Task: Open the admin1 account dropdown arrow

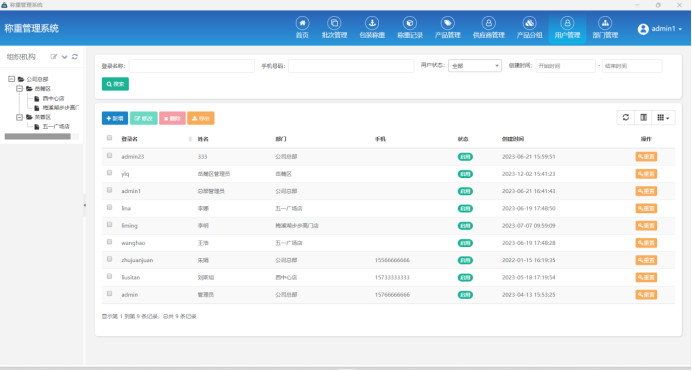Action: 680,29
